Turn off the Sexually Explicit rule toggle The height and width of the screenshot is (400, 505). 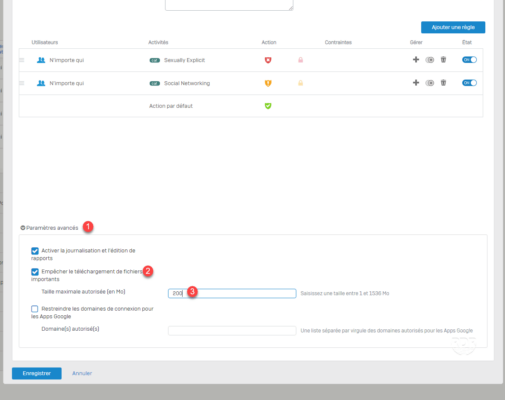click(x=469, y=60)
